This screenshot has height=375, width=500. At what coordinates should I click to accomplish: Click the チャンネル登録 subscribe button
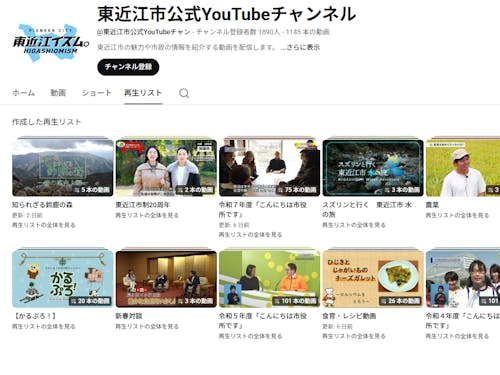point(128,67)
